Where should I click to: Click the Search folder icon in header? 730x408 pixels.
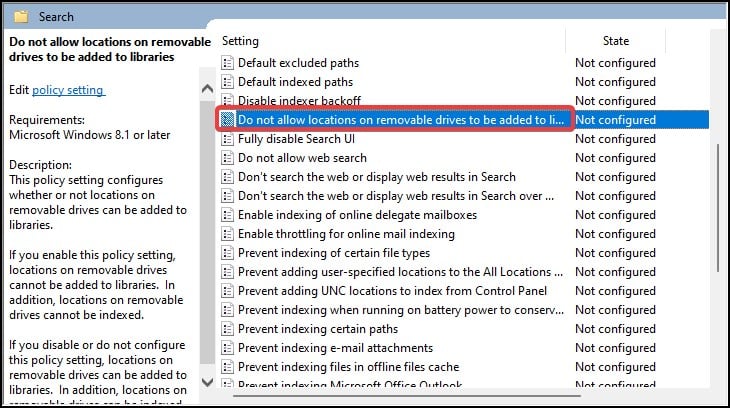coord(21,17)
